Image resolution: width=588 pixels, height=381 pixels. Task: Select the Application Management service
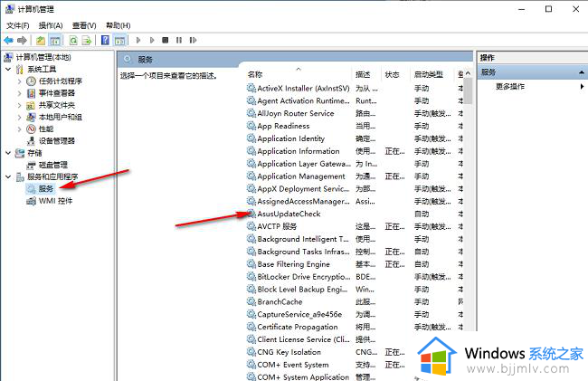[x=301, y=176]
